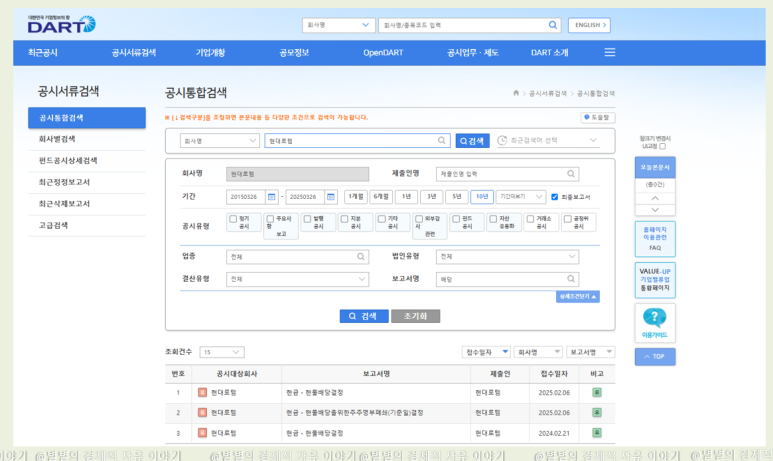
Task: Tick the 공정위공시 checkbox
Action: 567,219
